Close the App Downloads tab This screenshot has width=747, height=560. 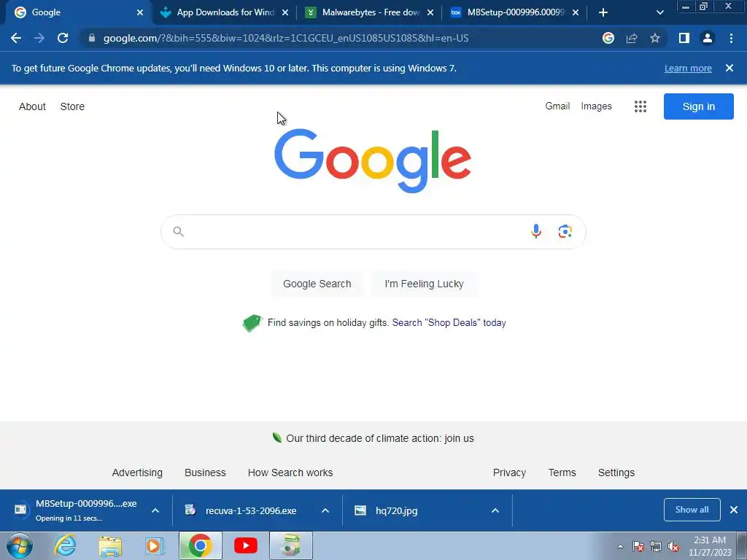(x=285, y=12)
